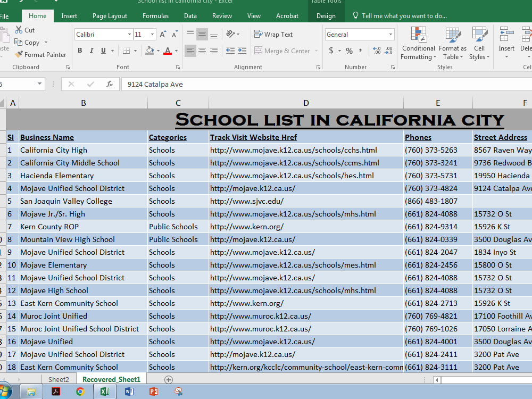This screenshot has width=532, height=399.
Task: Apply Comma Style format
Action: (360, 51)
